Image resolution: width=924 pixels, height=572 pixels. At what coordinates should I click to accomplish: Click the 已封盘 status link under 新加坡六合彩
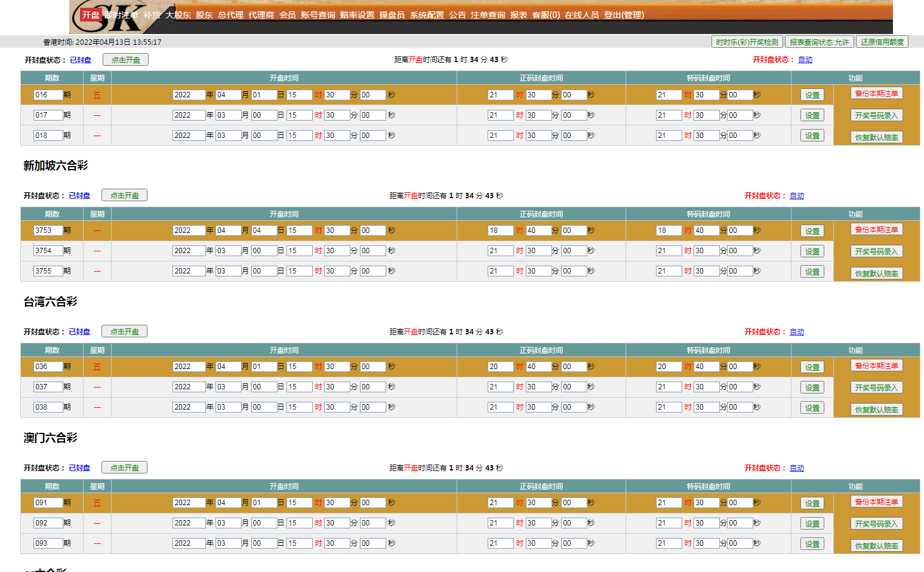click(x=79, y=196)
